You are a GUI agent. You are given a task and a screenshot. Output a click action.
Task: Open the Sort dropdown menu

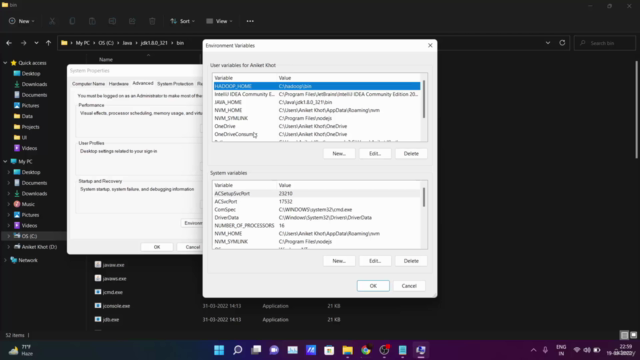[x=182, y=21]
